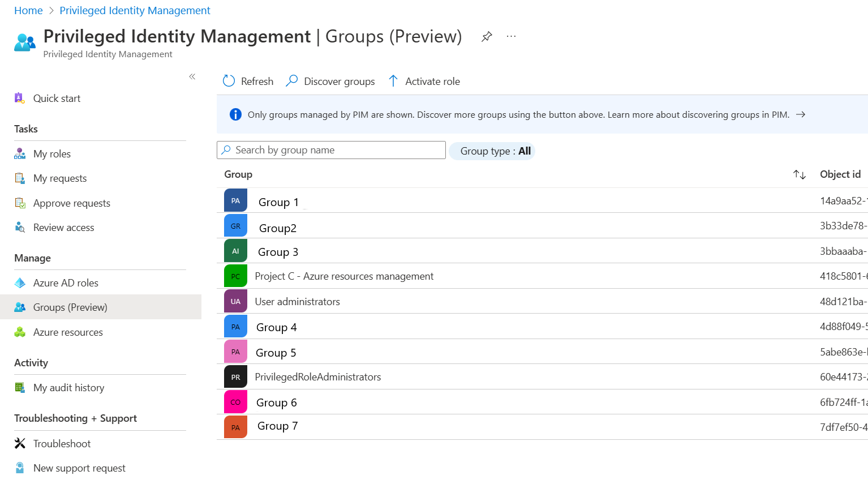Open the Group 6 entry
Screen dimensions: 868x501
tap(276, 402)
